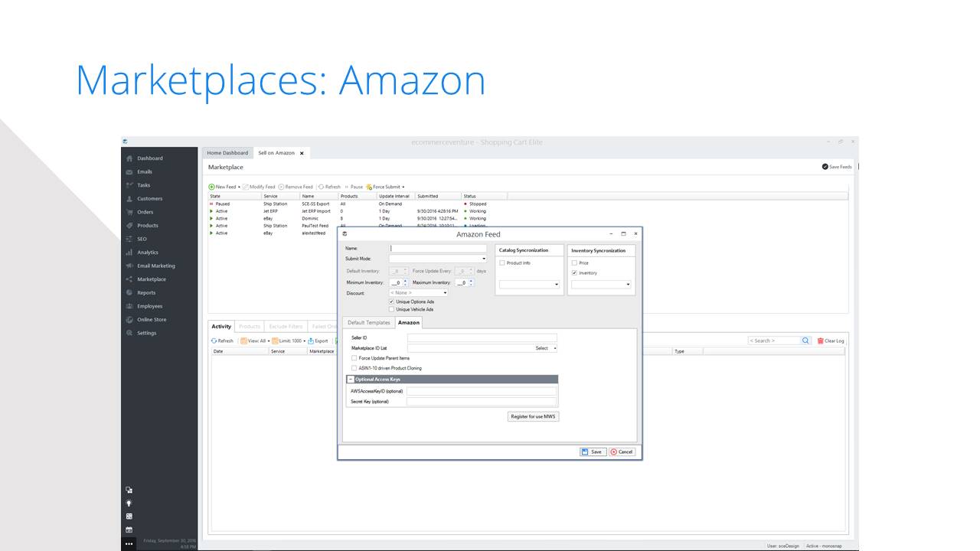The width and height of the screenshot is (980, 551).
Task: Save the Amazon Feed
Action: click(x=592, y=452)
